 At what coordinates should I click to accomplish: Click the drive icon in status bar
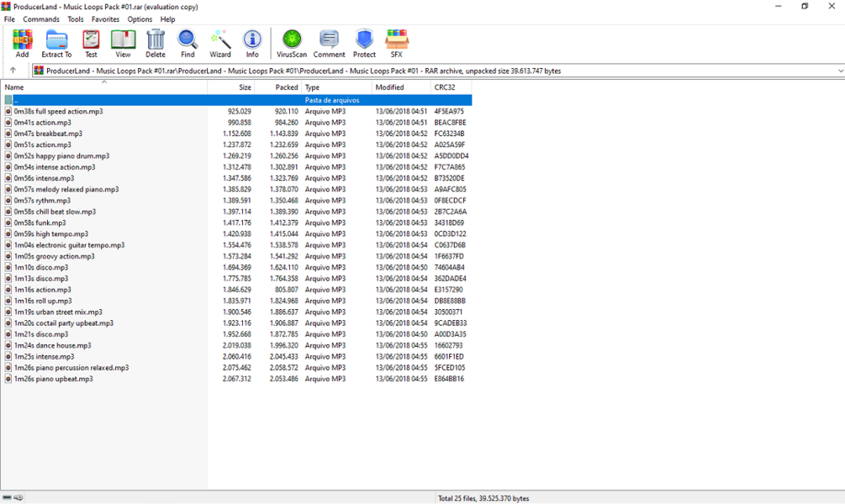[7, 497]
